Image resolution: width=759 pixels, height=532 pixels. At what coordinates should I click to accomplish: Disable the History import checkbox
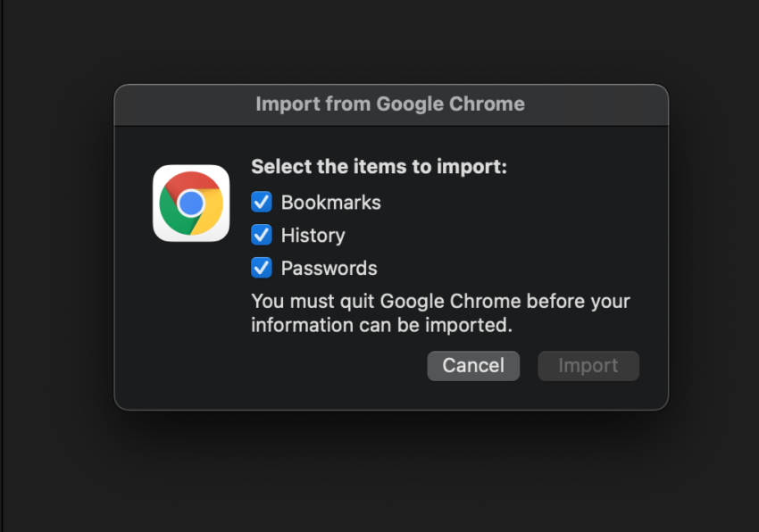click(x=262, y=235)
